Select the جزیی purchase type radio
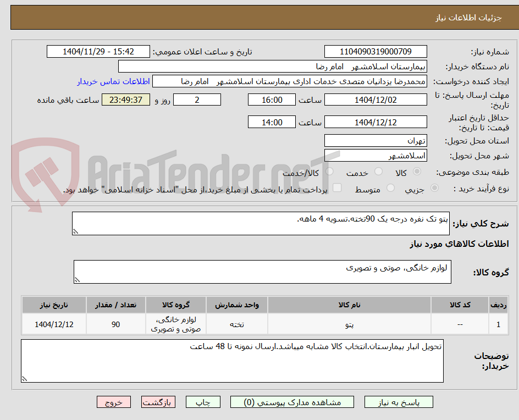Image resolution: width=519 pixels, height=420 pixels. click(434, 188)
